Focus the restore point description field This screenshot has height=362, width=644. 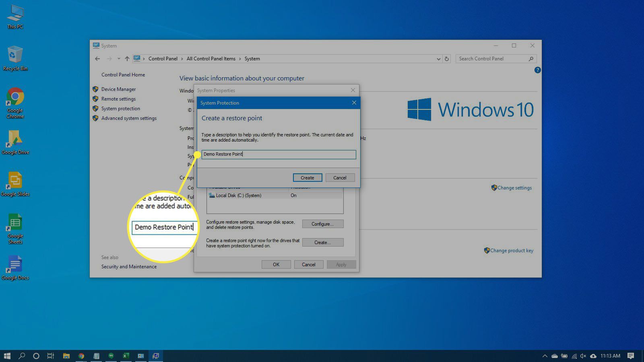(279, 154)
